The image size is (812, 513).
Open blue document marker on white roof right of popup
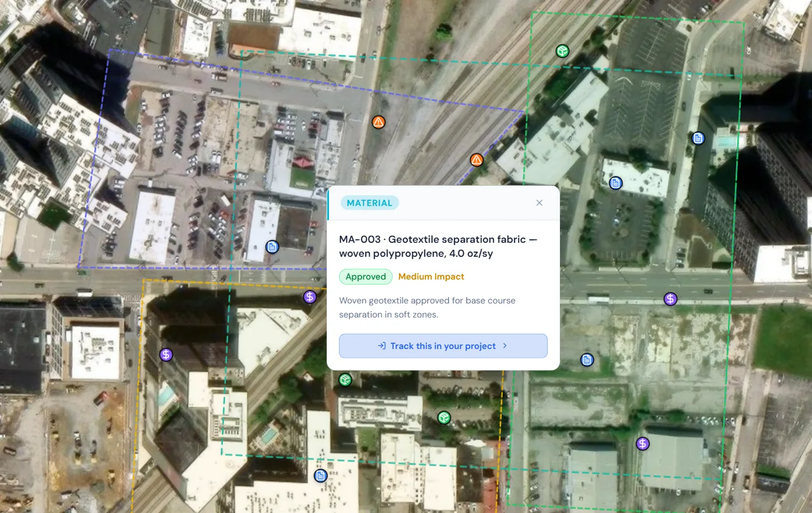(x=615, y=183)
